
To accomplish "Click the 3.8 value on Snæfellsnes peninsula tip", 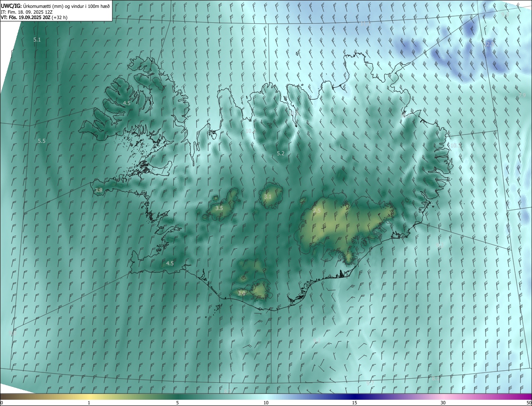I will 99,191.
